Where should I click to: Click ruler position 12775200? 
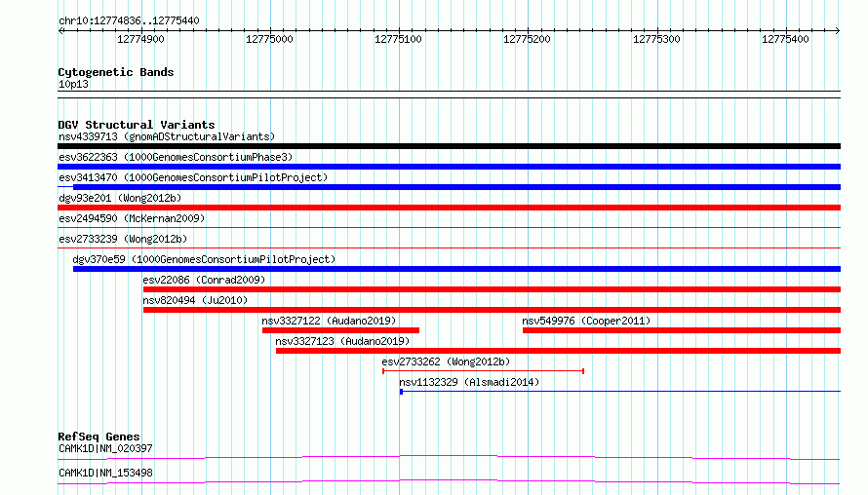point(527,39)
